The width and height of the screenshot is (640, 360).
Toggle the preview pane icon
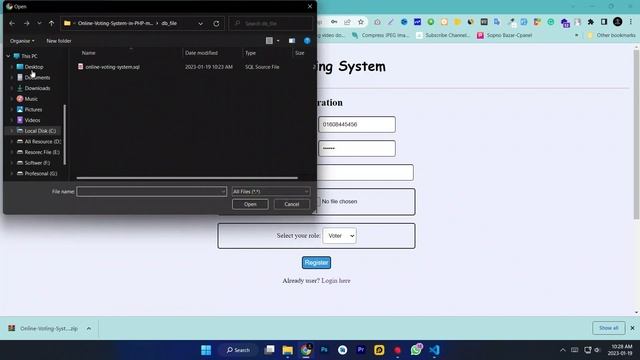click(292, 41)
